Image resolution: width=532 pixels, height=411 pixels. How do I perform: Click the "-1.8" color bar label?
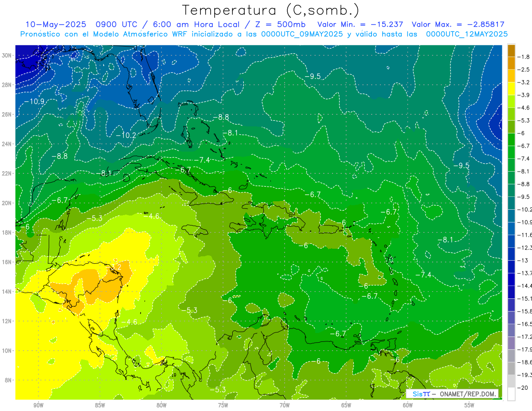(x=524, y=57)
